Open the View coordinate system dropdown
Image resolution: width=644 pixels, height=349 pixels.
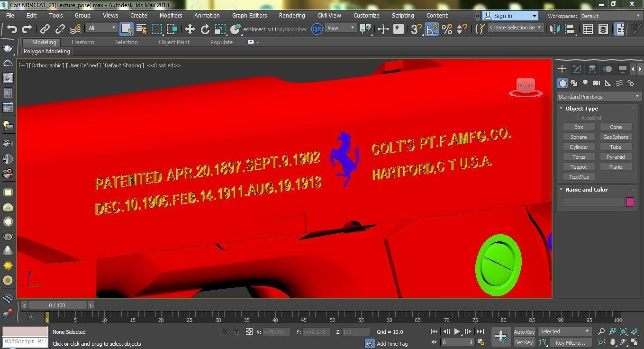341,28
